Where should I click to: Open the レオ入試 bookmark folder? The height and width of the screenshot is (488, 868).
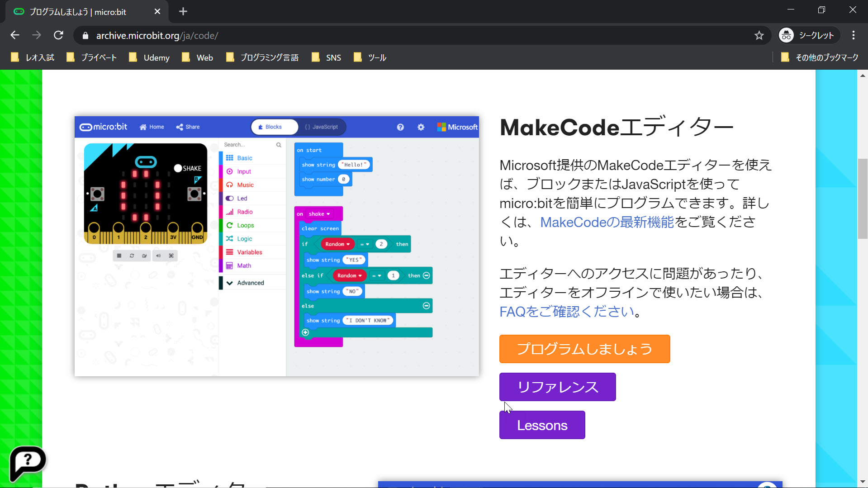pos(33,57)
